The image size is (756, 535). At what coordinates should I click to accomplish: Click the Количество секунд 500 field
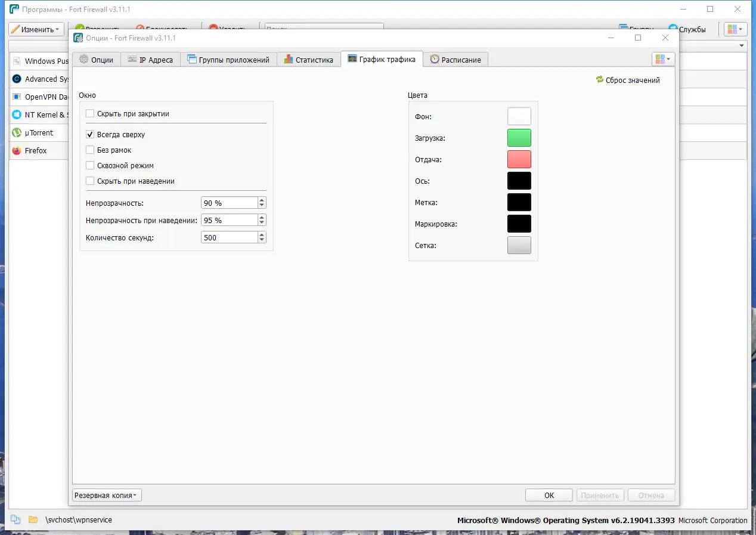pos(230,237)
